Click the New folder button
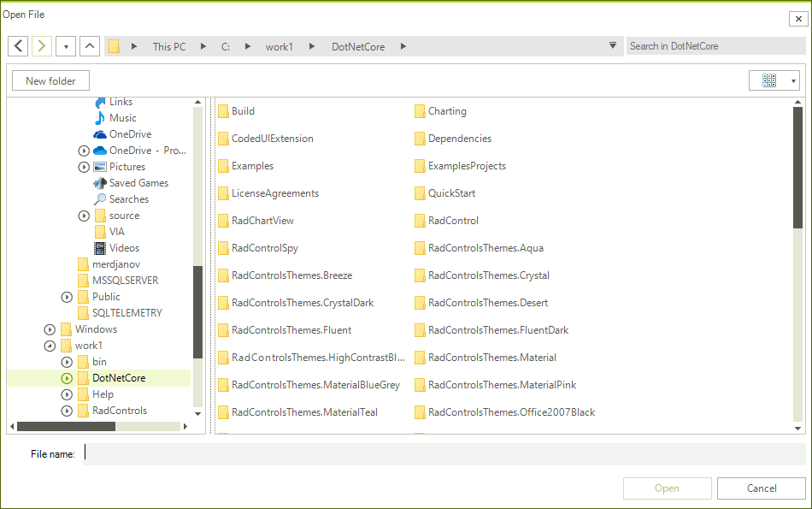Viewport: 812px width, 509px height. pyautogui.click(x=50, y=80)
